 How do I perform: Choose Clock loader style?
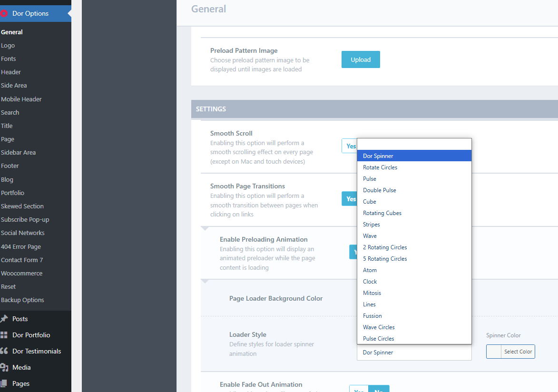click(x=414, y=281)
